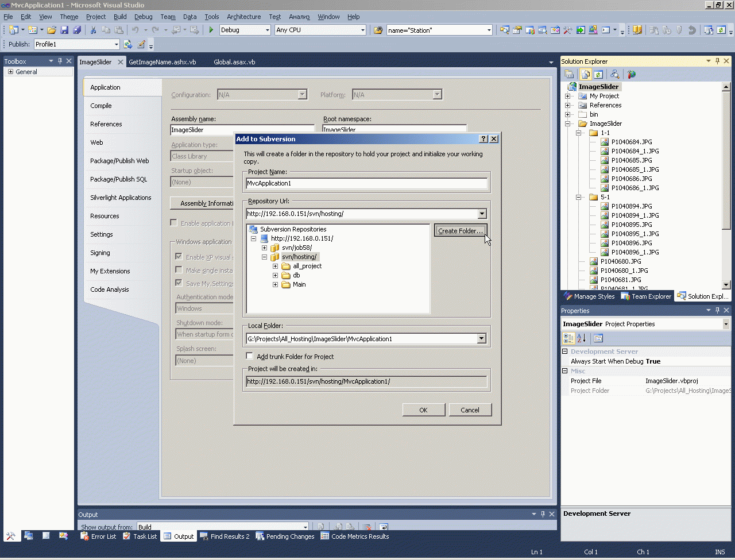Click the Cut scissors icon
735x560 pixels.
tap(93, 30)
